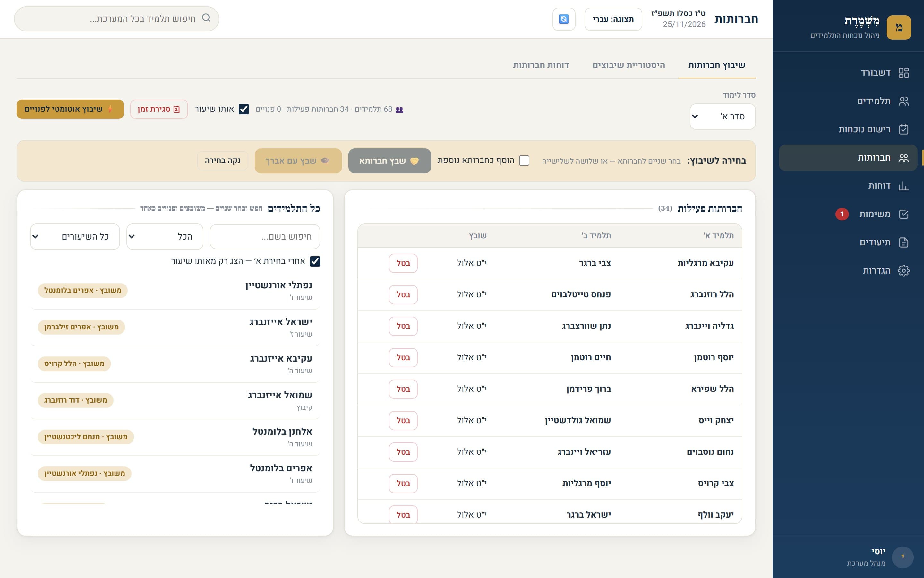This screenshot has height=578, width=924.
Task: Click the global student search field
Action: [117, 19]
